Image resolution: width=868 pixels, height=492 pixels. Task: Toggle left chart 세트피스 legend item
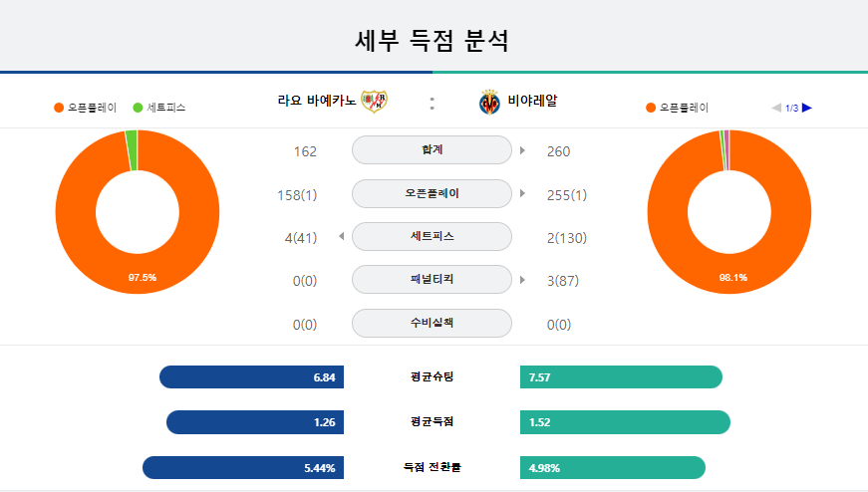[159, 108]
